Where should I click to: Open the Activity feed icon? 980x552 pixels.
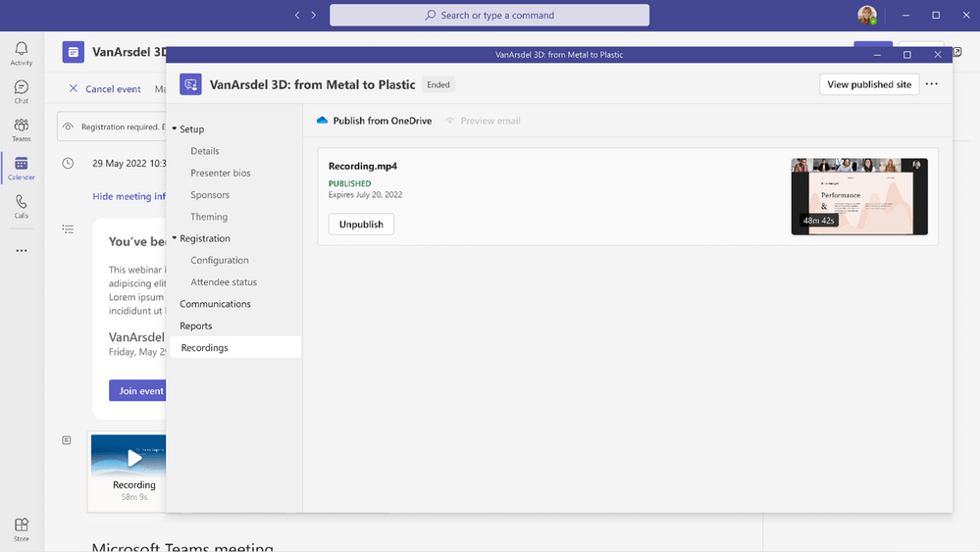tap(21, 53)
